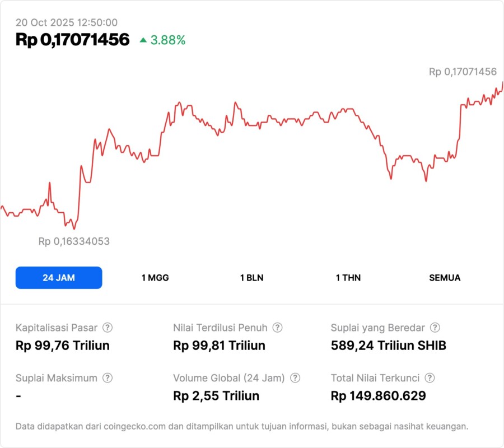Click help icon beside Volume Global (24 Jam)
This screenshot has width=504, height=448.
[x=295, y=378]
